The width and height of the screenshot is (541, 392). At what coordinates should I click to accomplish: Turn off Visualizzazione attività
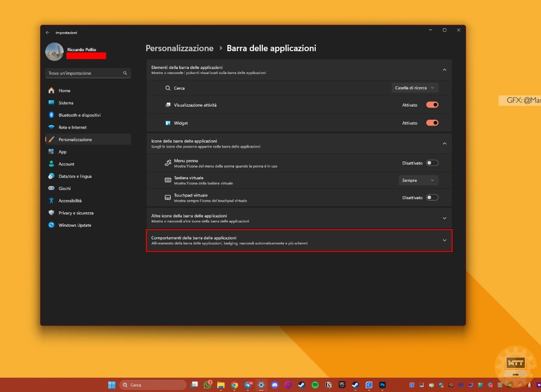point(432,104)
